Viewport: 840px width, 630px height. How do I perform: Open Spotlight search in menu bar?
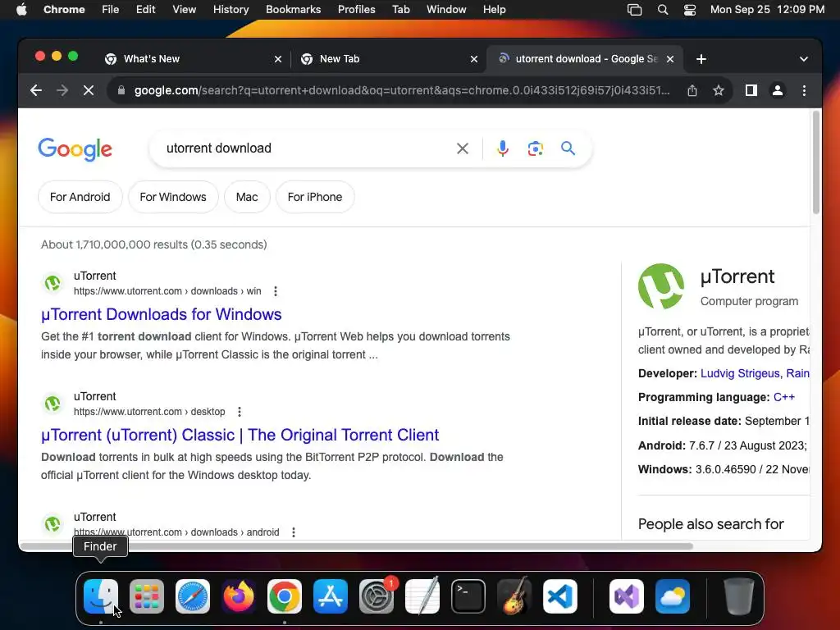pyautogui.click(x=663, y=10)
